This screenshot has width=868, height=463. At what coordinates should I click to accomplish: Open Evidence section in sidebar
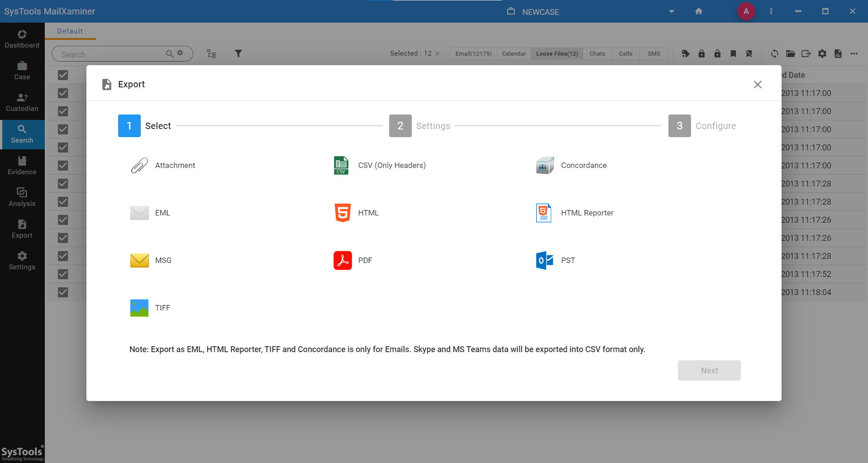(22, 166)
